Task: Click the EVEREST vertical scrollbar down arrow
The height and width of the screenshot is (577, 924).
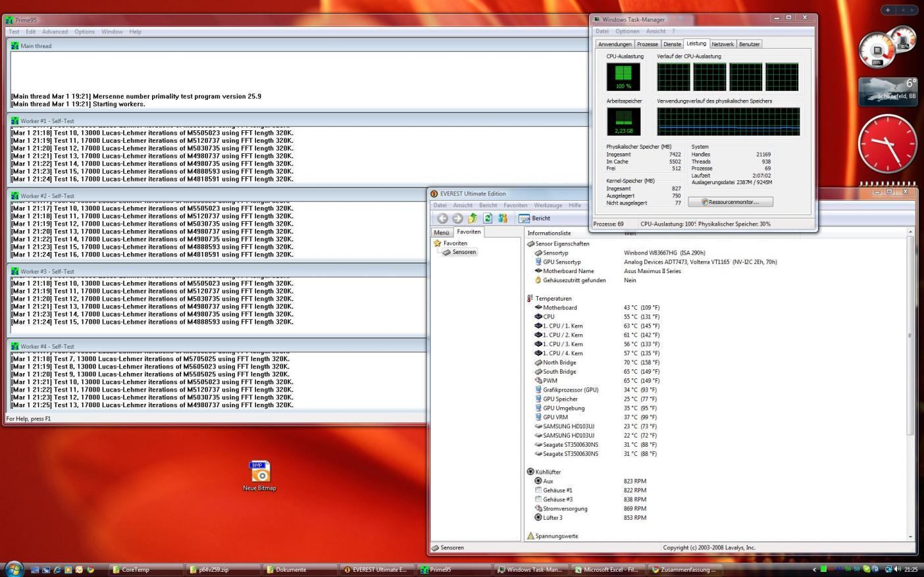Action: [x=911, y=537]
